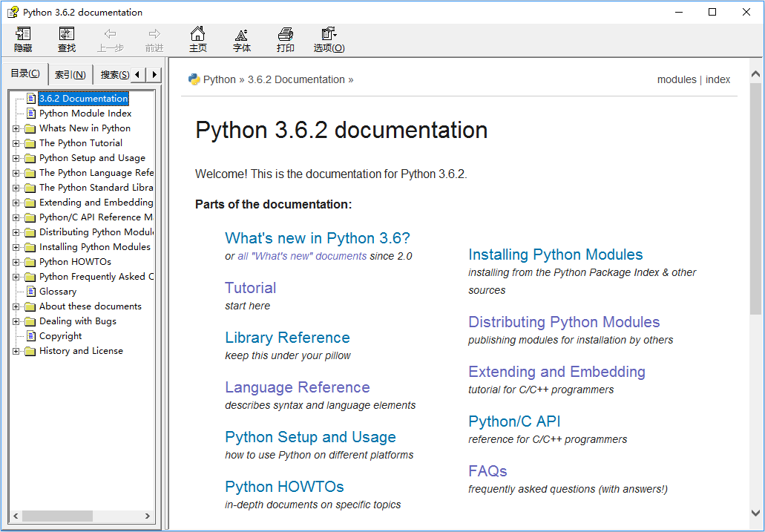Viewport: 765px width, 532px height.
Task: Click the contents tree scroll-left arrow
Action: 16,516
